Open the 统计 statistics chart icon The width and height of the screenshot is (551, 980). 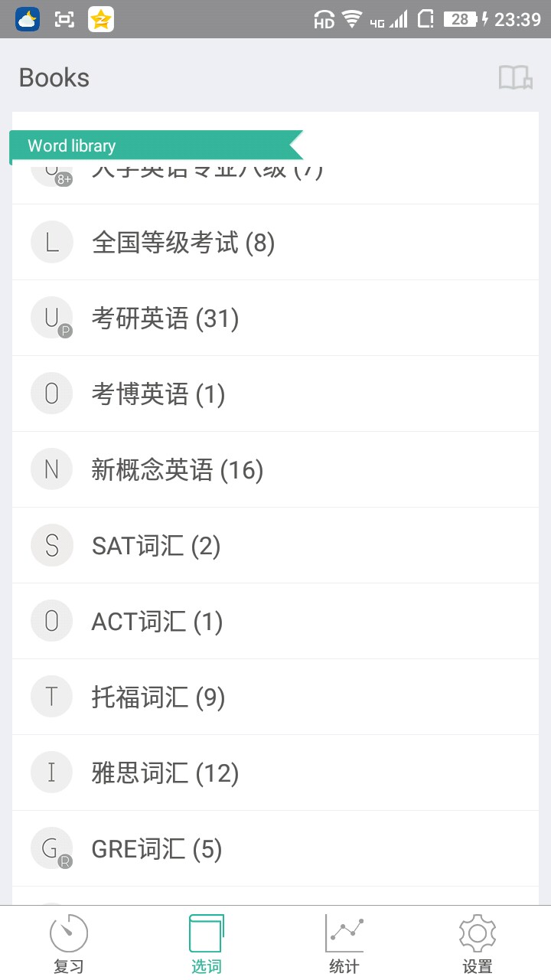(x=344, y=933)
